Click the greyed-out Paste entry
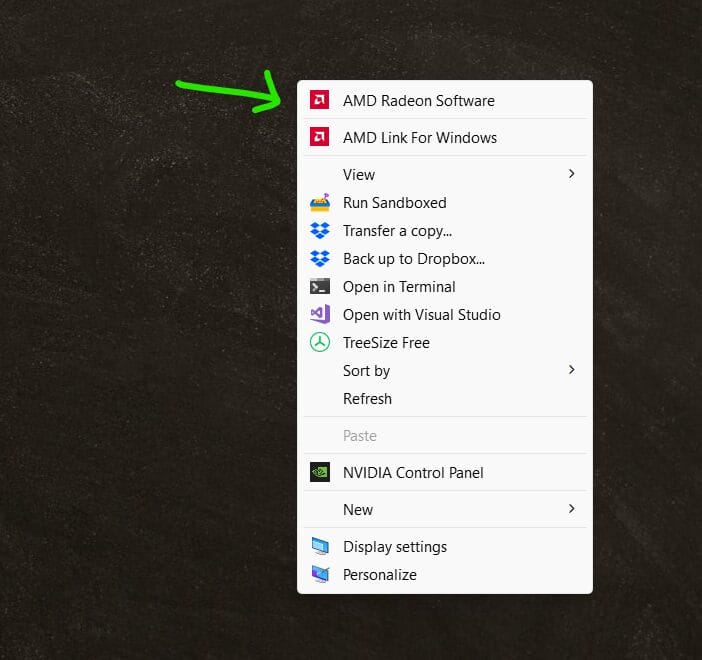The height and width of the screenshot is (660, 702). click(x=445, y=435)
